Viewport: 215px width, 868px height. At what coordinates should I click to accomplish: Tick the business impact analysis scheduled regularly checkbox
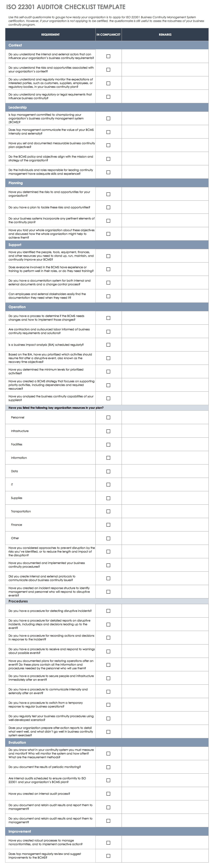tap(108, 345)
